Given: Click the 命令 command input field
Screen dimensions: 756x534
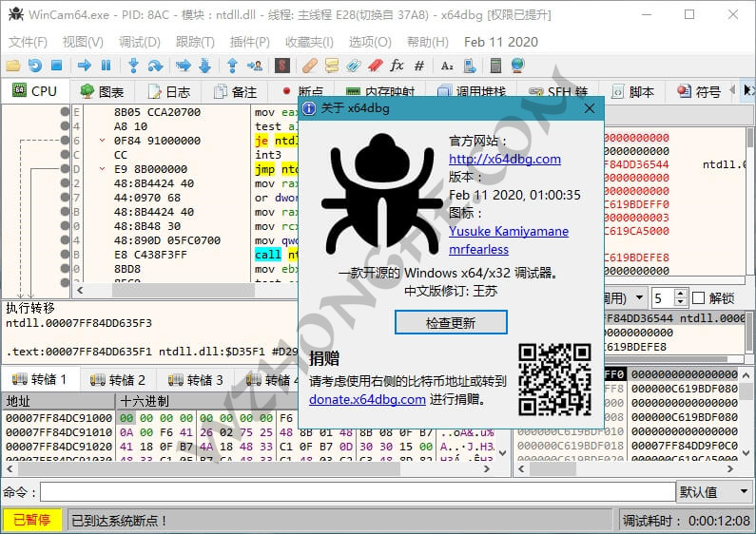Looking at the screenshot, I should (358, 492).
